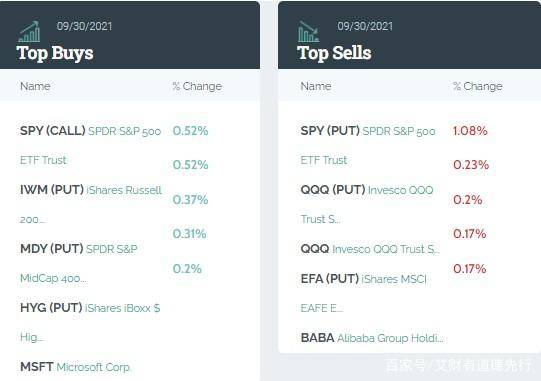
Task: Open the QQQ Invesco QQQ Trust row
Action: (x=370, y=249)
